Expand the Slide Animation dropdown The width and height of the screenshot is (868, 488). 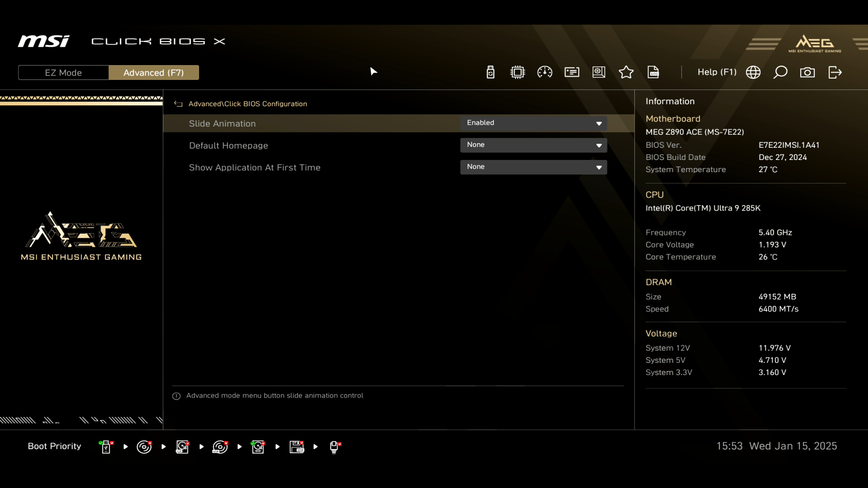pyautogui.click(x=533, y=123)
